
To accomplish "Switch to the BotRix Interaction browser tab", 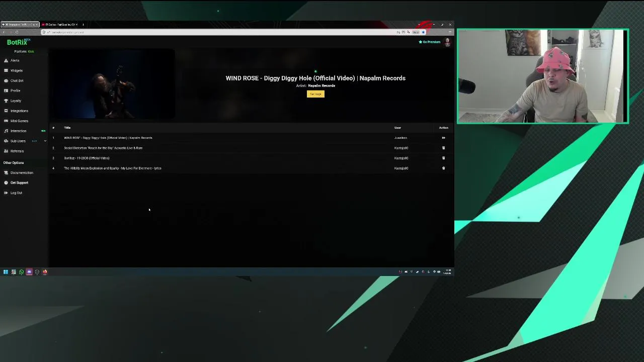I will tap(20, 25).
